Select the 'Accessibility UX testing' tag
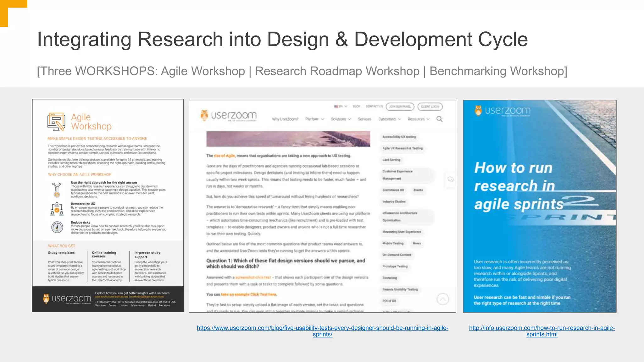This screenshot has width=644, height=362. [399, 137]
